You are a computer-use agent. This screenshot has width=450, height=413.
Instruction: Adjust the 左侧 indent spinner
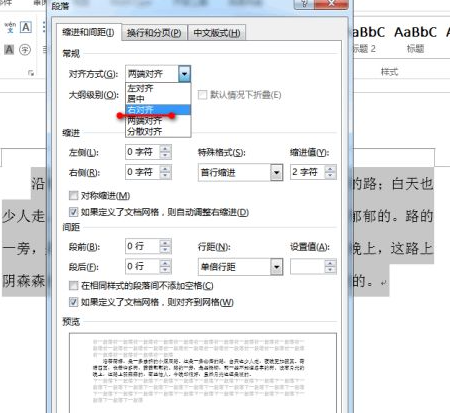165,152
